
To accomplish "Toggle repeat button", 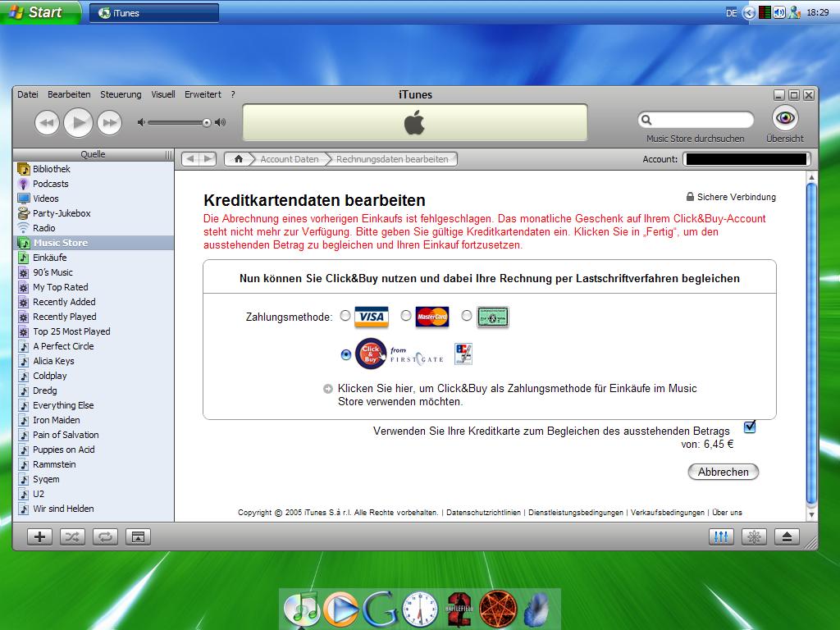I will click(x=105, y=536).
